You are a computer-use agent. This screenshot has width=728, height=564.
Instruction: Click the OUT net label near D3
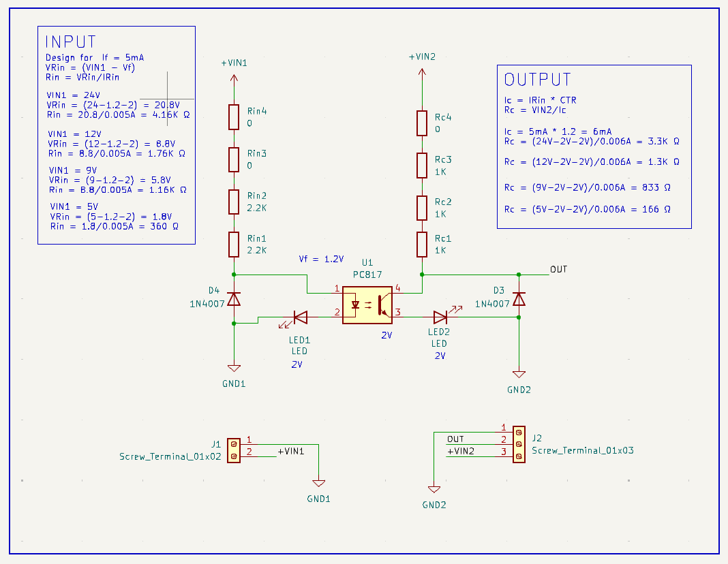coord(558,270)
